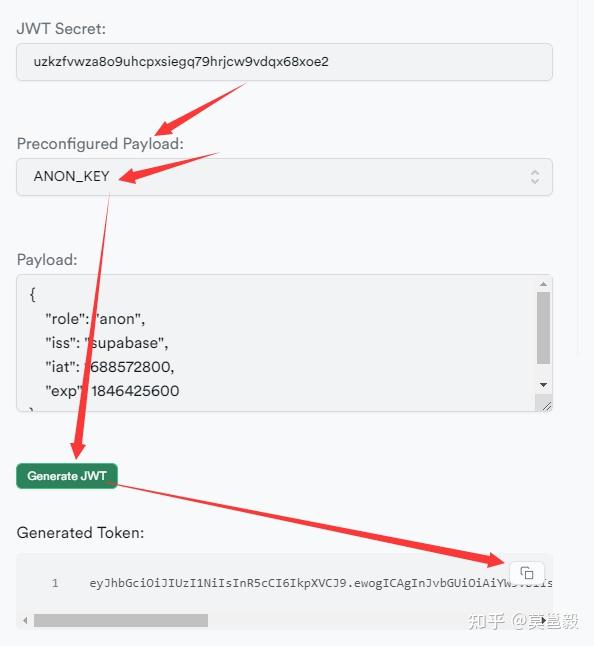Click the "exp" value 1846425600
The width and height of the screenshot is (594, 646).
pyautogui.click(x=135, y=391)
